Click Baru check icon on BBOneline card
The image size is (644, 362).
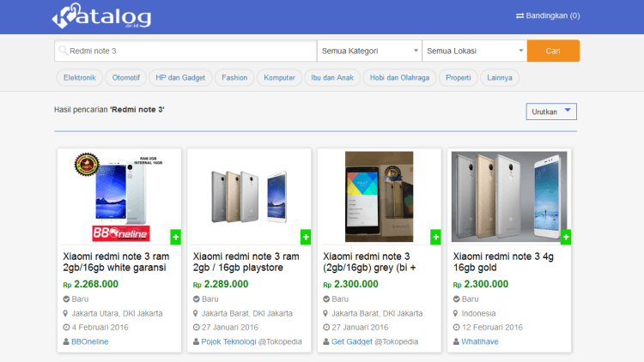66,299
